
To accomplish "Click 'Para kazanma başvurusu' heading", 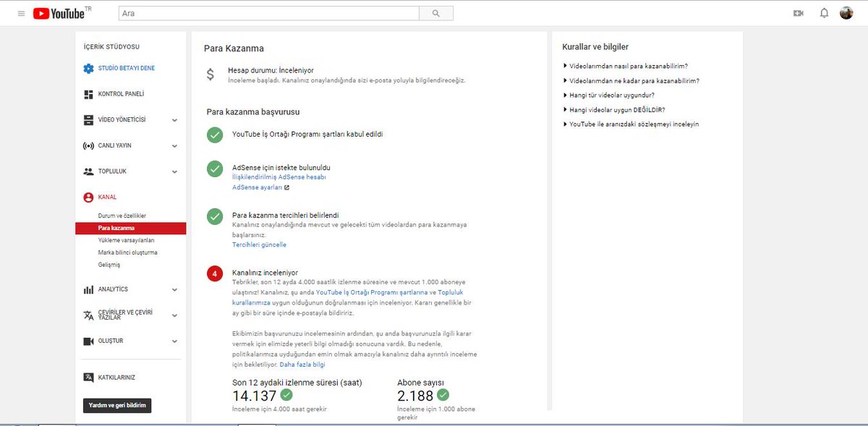I will (253, 112).
